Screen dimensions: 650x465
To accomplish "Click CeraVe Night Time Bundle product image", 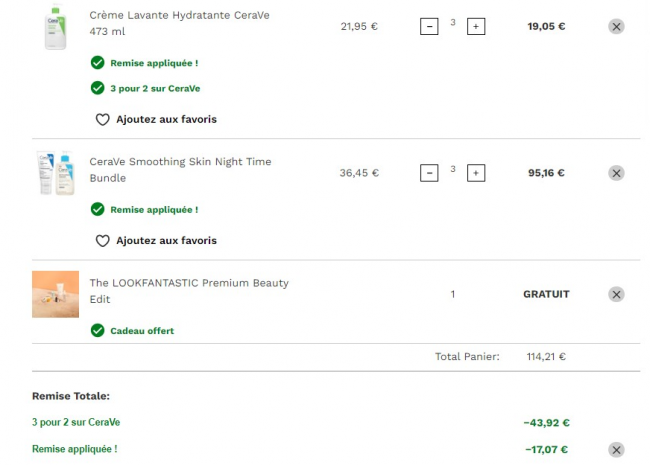I will pos(56,173).
